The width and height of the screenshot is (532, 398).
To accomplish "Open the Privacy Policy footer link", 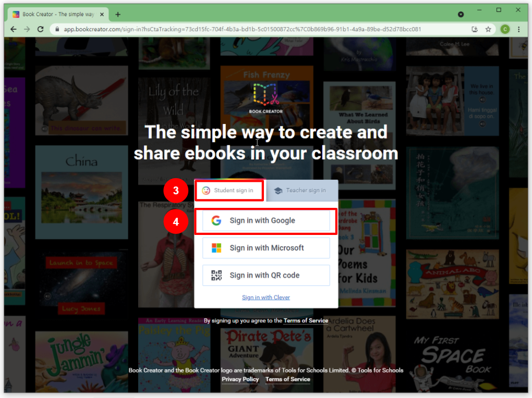I will (x=240, y=379).
